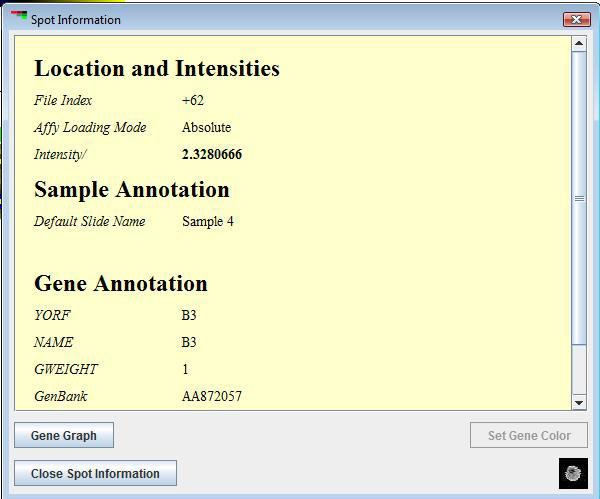Click the scrollbar up arrow
Screen dimensions: 600x499
pos(579,44)
